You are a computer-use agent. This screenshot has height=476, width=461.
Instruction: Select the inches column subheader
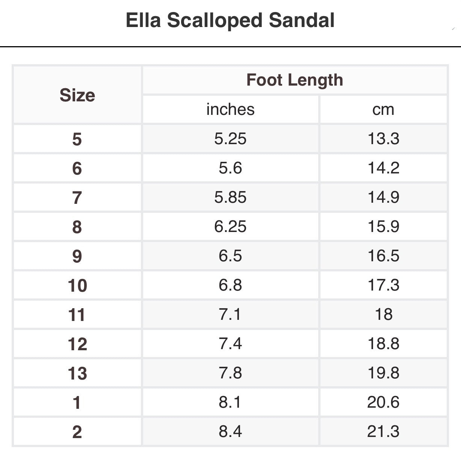230,109
